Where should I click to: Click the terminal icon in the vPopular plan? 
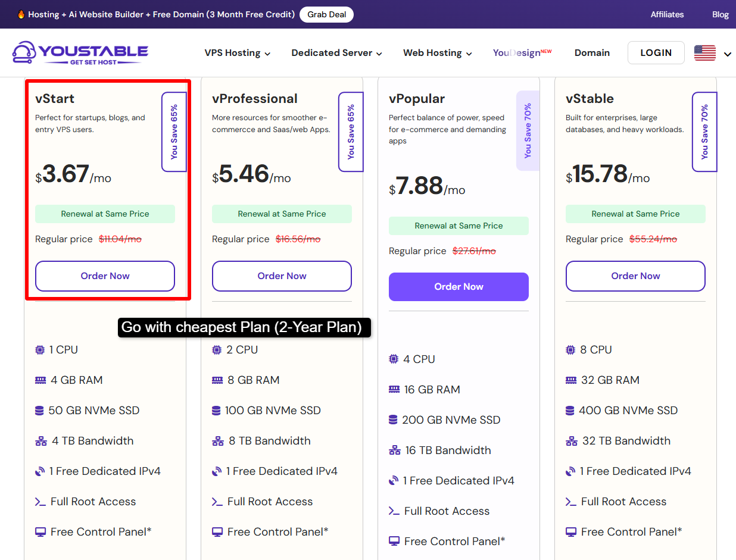(394, 511)
